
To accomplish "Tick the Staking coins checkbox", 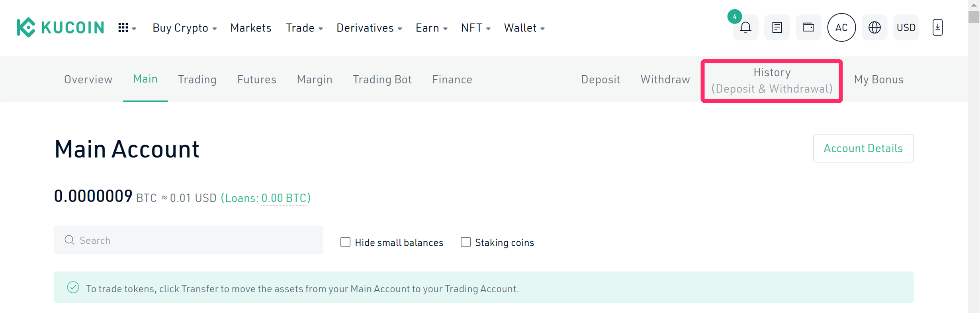I will (466, 242).
